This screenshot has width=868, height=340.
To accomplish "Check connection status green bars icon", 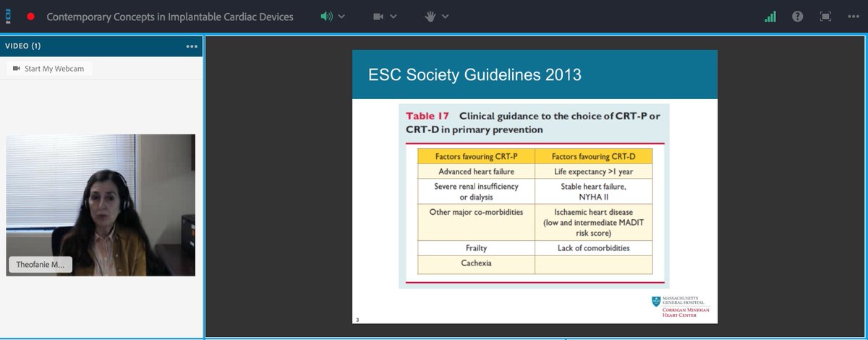I will point(771,16).
